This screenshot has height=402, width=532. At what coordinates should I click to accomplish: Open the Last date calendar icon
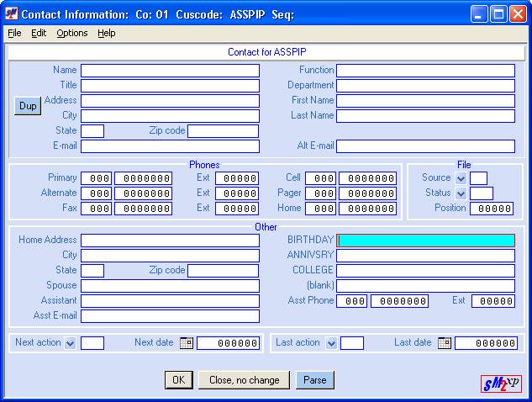[x=445, y=342]
